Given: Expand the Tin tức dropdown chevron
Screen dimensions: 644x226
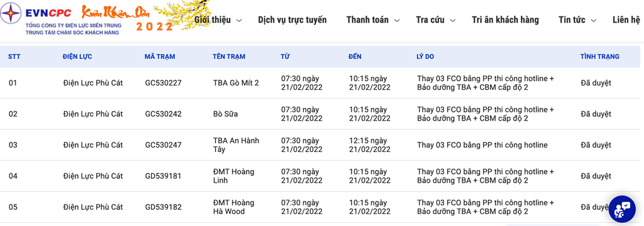Looking at the screenshot, I should (594, 21).
